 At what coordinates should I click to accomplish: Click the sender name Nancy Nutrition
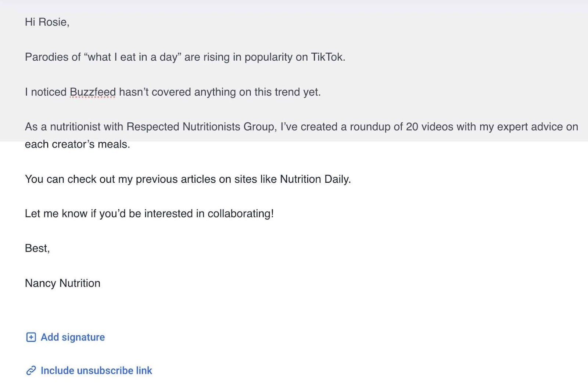pos(62,283)
